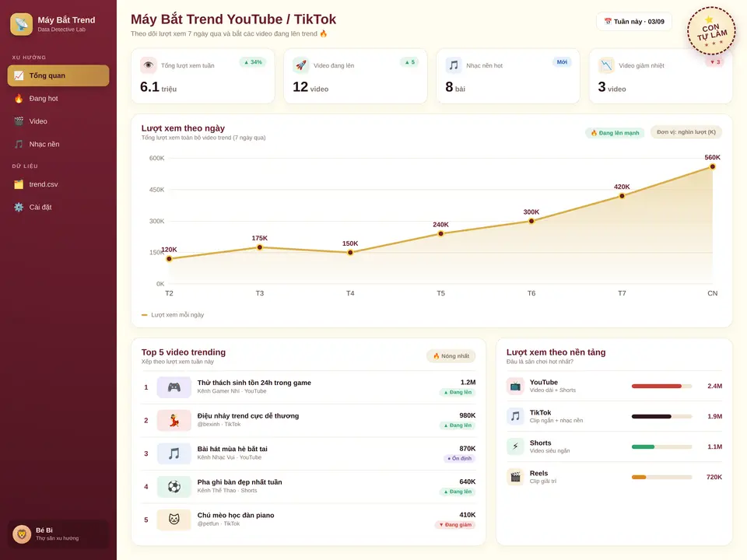Open video Thử thách sinh tồn 24h trong game
The height and width of the screenshot is (560, 747).
pos(308,387)
